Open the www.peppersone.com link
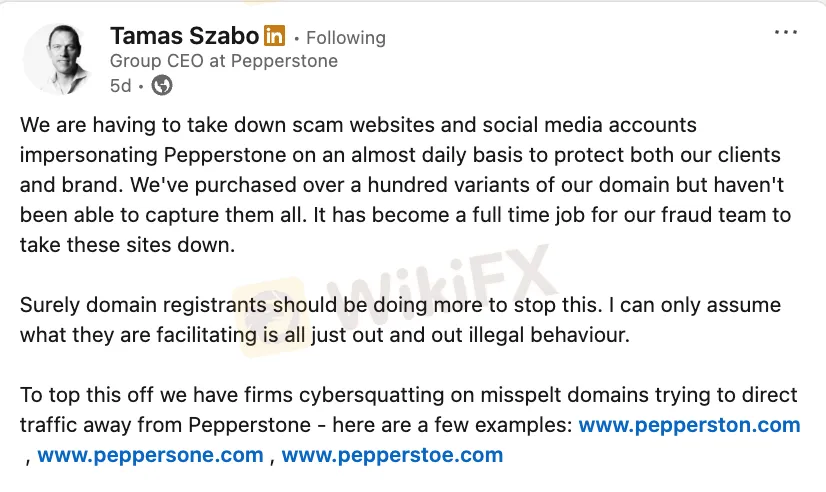This screenshot has width=826, height=492. click(x=150, y=456)
